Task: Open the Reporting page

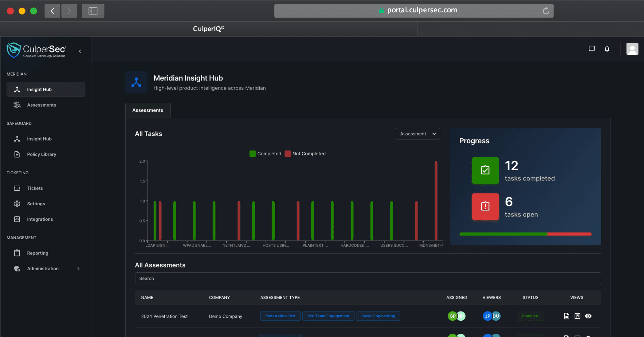Action: (45, 253)
